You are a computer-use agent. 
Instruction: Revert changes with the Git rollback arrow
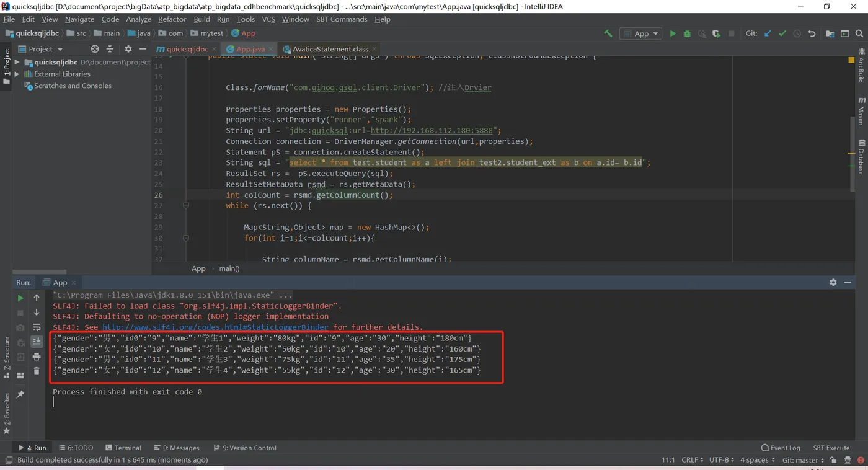[812, 33]
